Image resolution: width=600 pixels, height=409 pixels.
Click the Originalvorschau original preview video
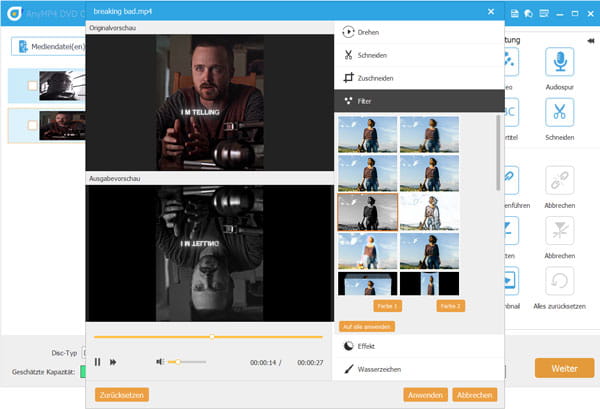[210, 103]
